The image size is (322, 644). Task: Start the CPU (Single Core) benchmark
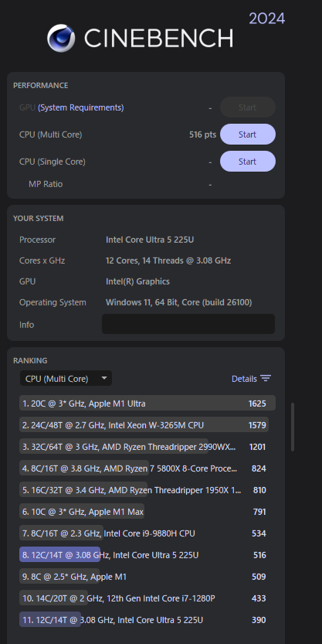click(248, 162)
